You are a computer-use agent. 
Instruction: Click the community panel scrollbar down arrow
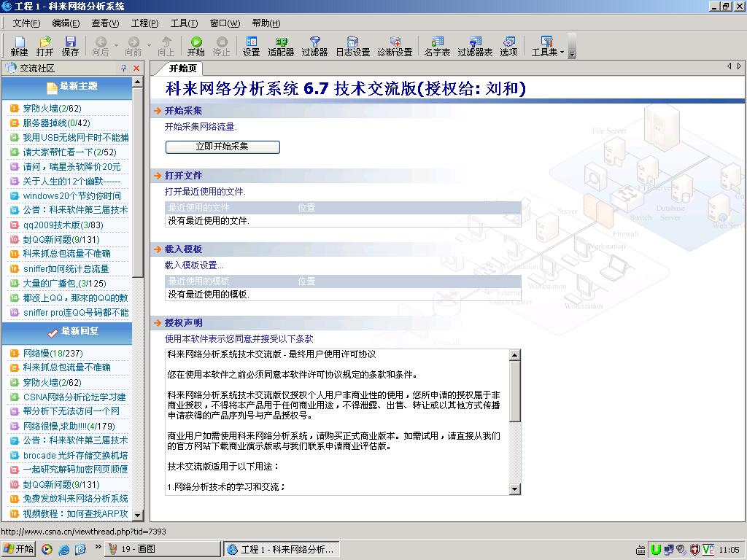(138, 515)
